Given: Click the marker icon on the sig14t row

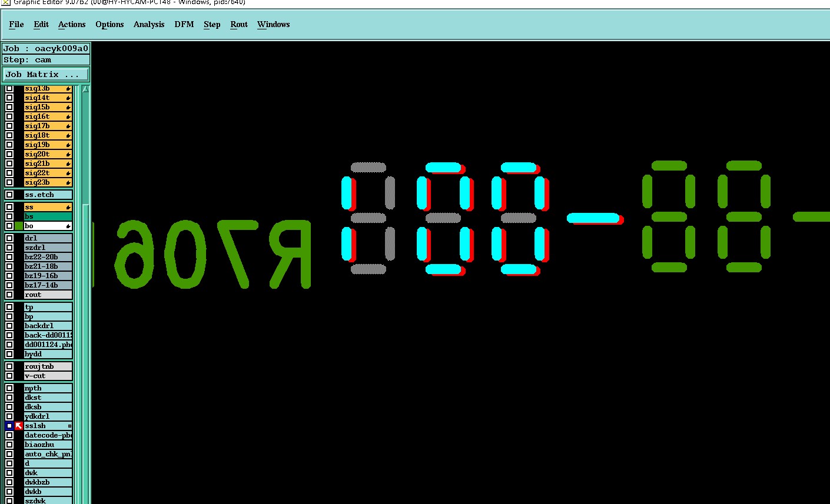Looking at the screenshot, I should pos(68,98).
